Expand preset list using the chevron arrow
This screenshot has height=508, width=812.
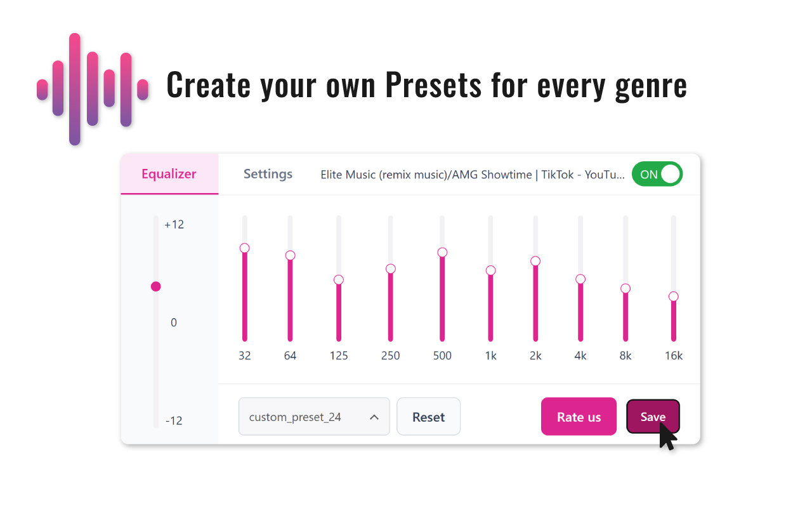[374, 417]
